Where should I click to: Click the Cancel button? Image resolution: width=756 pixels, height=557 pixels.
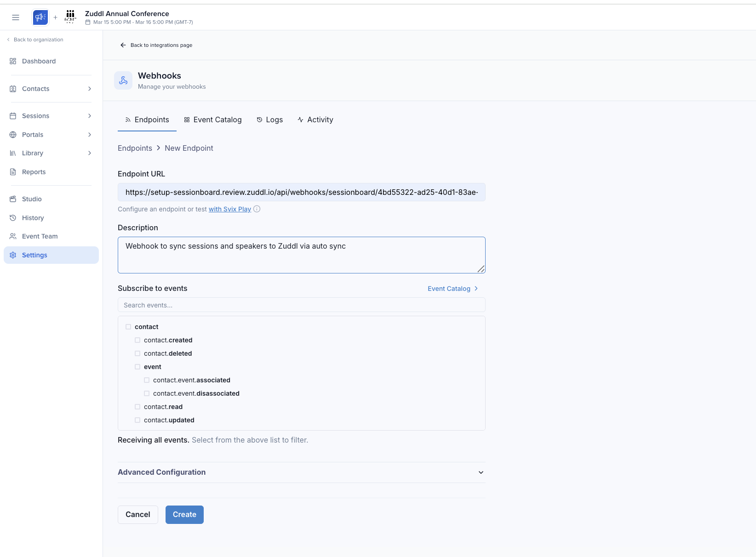[x=138, y=515]
